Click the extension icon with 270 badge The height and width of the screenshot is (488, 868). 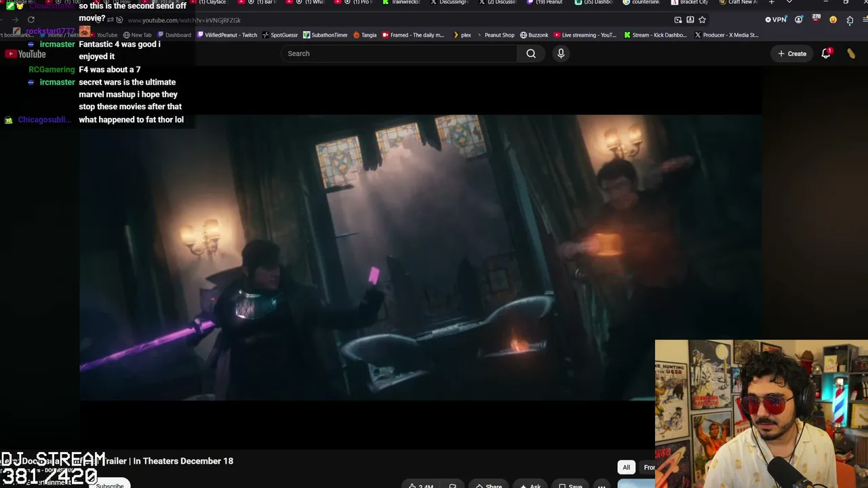[x=816, y=19]
